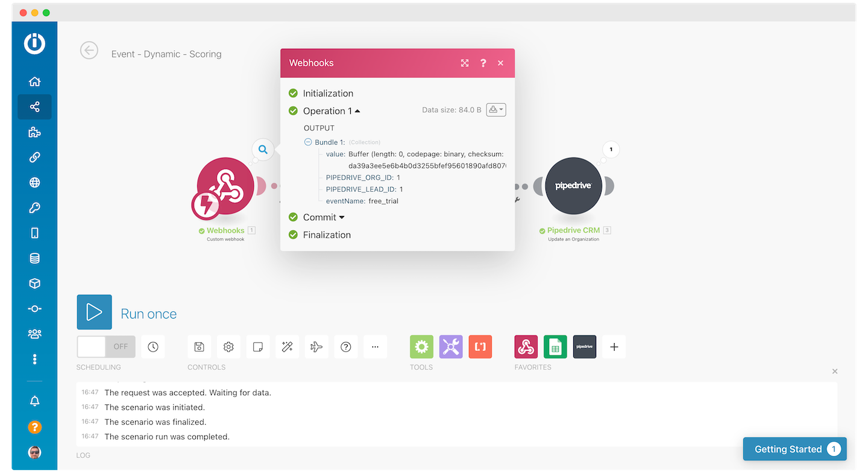Open the orange Text parser tools icon

pyautogui.click(x=480, y=347)
